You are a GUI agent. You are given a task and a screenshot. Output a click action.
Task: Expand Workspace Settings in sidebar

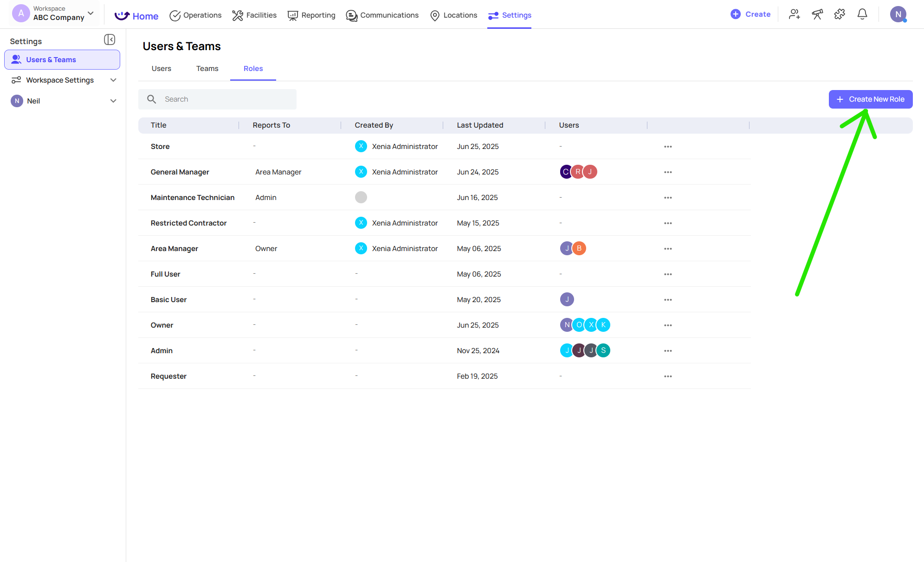pos(113,80)
